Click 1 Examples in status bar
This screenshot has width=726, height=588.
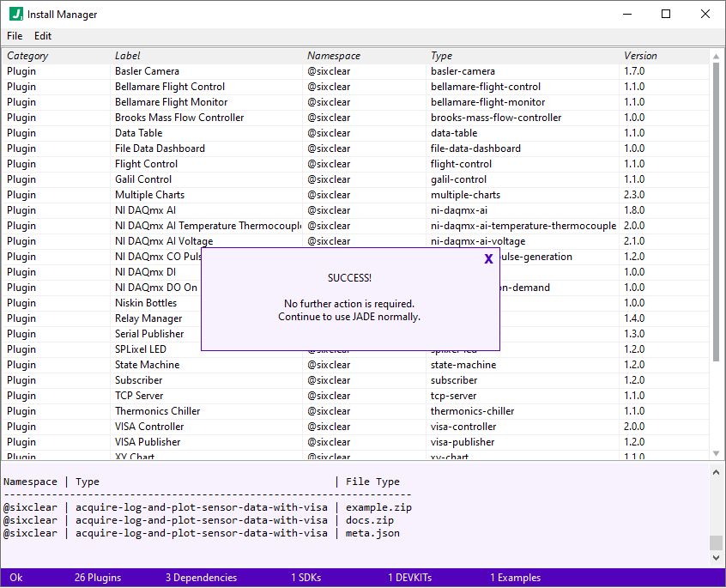pos(516,578)
